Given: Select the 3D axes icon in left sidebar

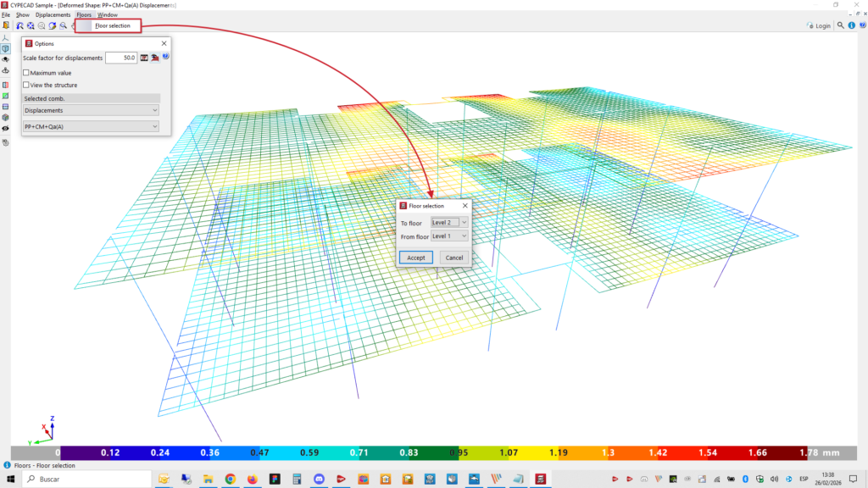Looking at the screenshot, I should pyautogui.click(x=6, y=38).
